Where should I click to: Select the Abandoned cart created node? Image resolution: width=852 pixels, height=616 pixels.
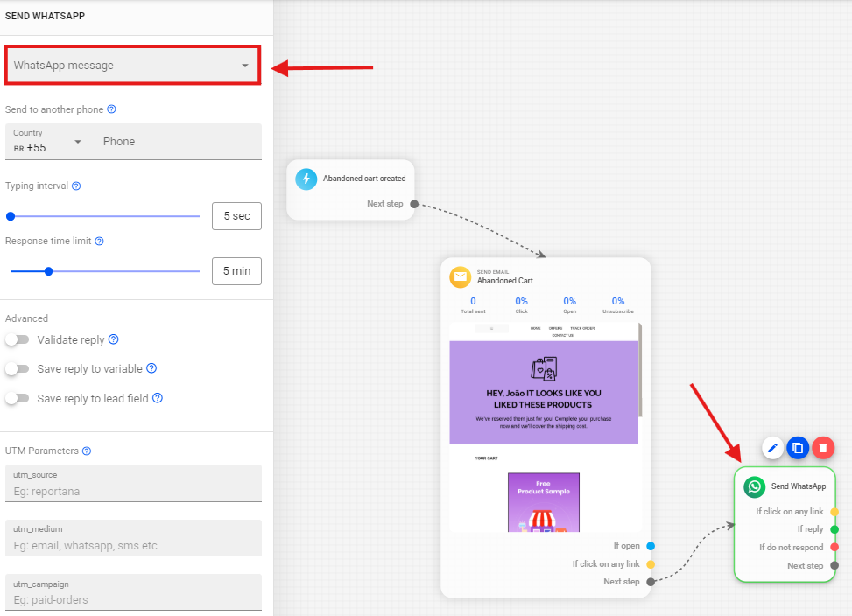tap(351, 178)
